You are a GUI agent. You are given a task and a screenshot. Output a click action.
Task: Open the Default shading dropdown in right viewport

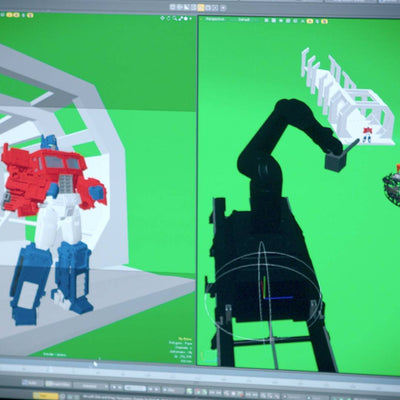pos(244,20)
